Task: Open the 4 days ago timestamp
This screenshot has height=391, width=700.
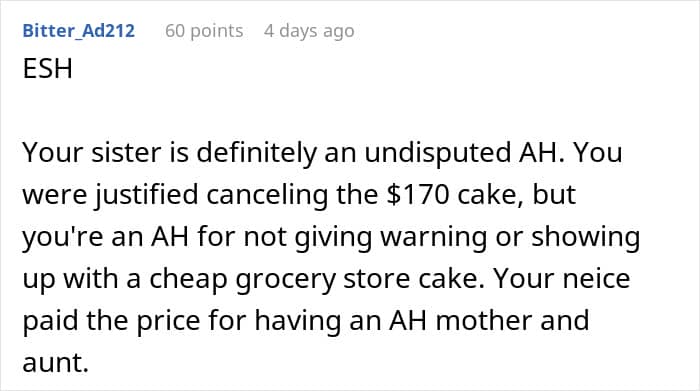Action: 309,31
